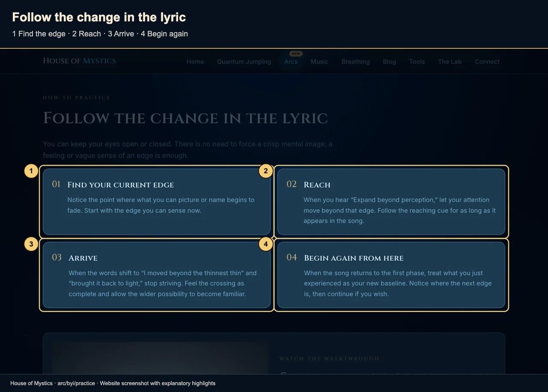The image size is (548, 392).
Task: Click the yellow number 3 annotation badge
Action: click(x=31, y=244)
